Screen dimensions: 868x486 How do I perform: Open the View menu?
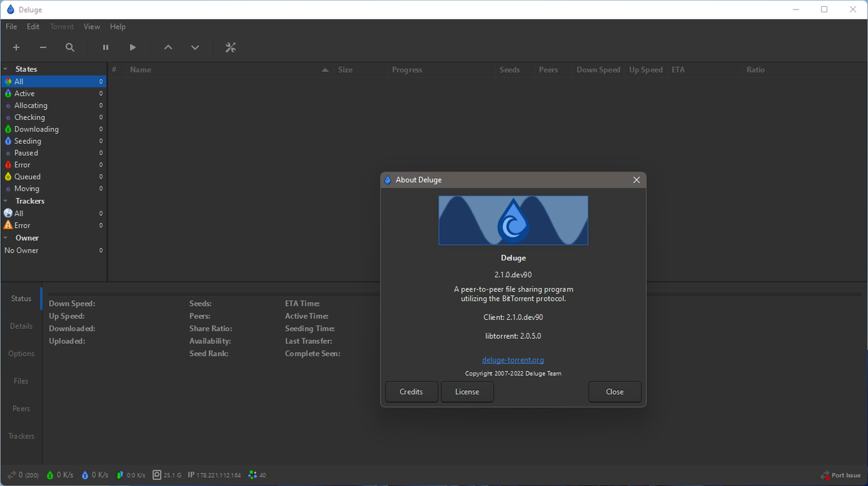(x=92, y=26)
